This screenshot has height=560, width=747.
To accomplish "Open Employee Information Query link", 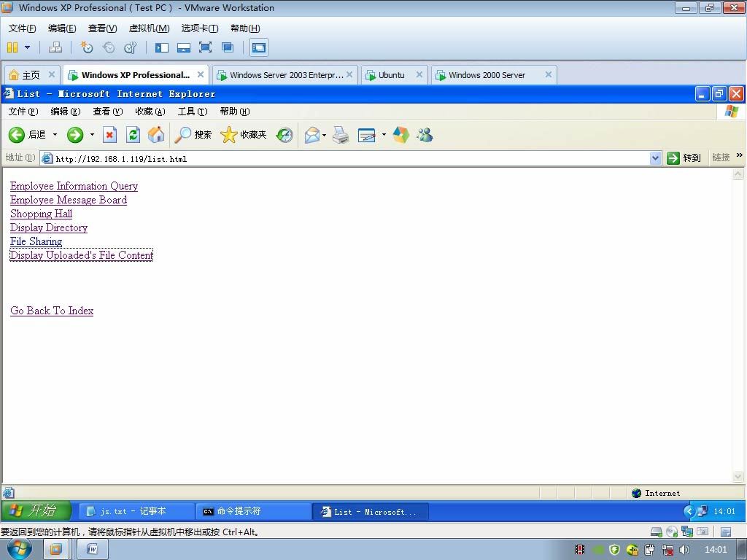I will [x=74, y=186].
